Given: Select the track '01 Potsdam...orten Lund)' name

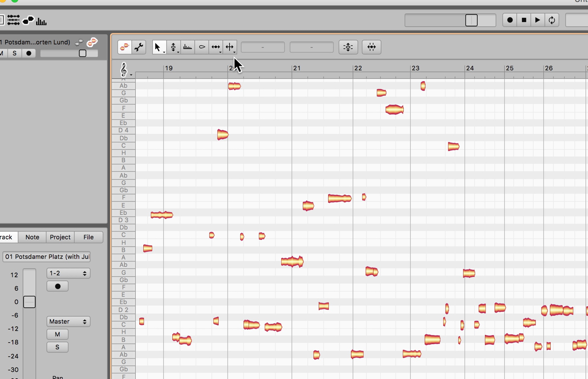Looking at the screenshot, I should (35, 42).
